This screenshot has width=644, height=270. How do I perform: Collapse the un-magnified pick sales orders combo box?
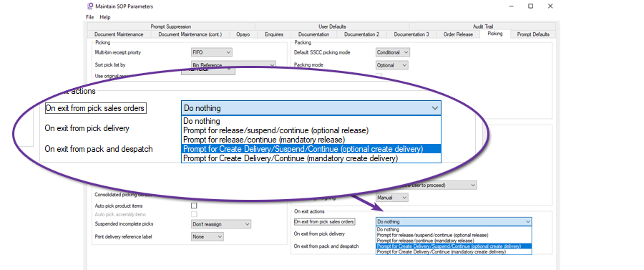click(x=454, y=221)
